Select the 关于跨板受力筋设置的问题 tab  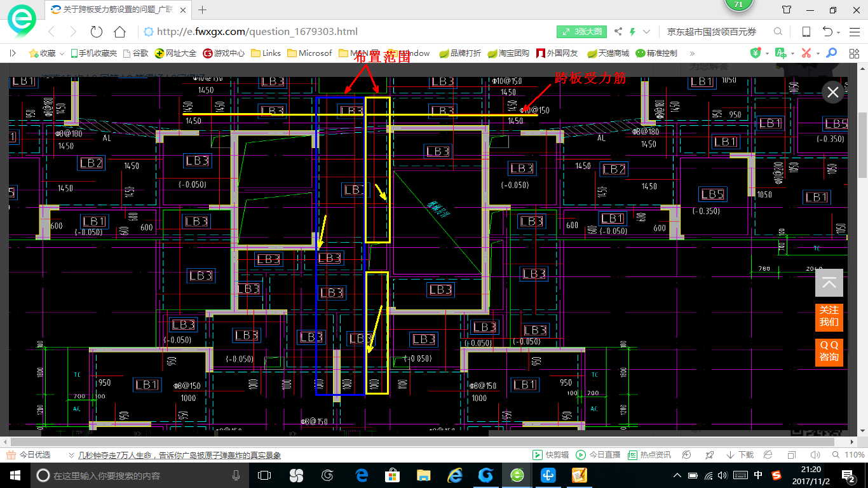[119, 10]
